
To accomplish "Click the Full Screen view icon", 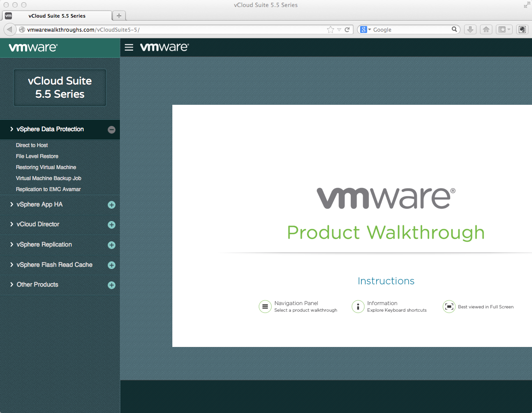I will point(449,307).
